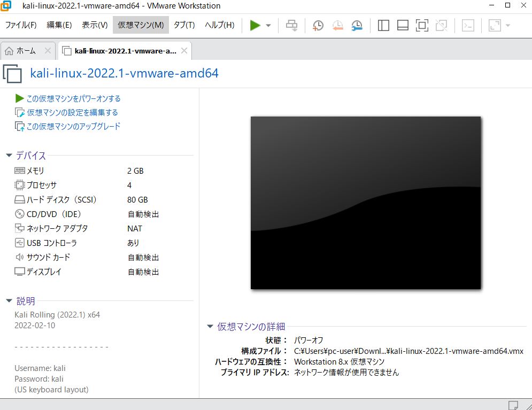The height and width of the screenshot is (410, 532).
Task: Select the プロセッサ device row
Action: [x=104, y=185]
